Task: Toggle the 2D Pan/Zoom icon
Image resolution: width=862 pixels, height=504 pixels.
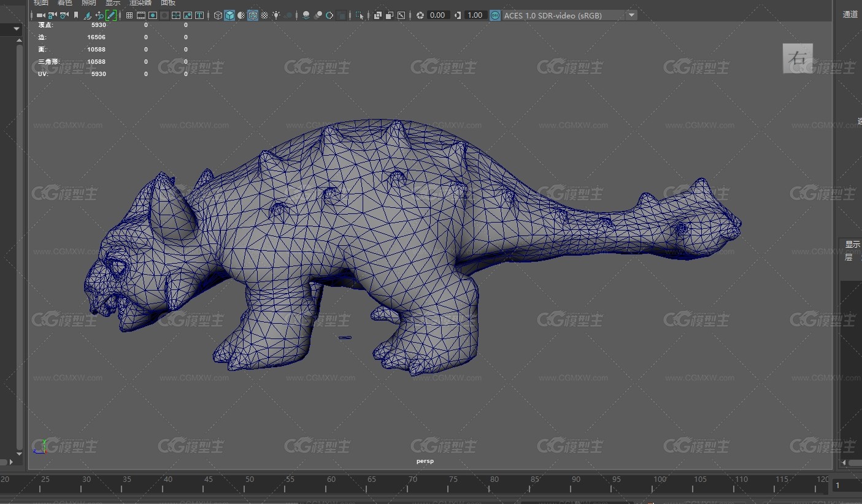Action: coord(99,15)
